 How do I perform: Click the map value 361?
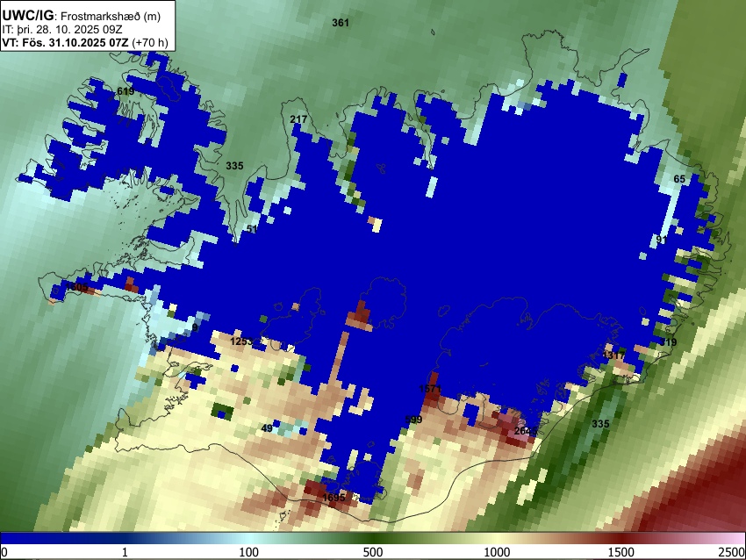point(341,22)
